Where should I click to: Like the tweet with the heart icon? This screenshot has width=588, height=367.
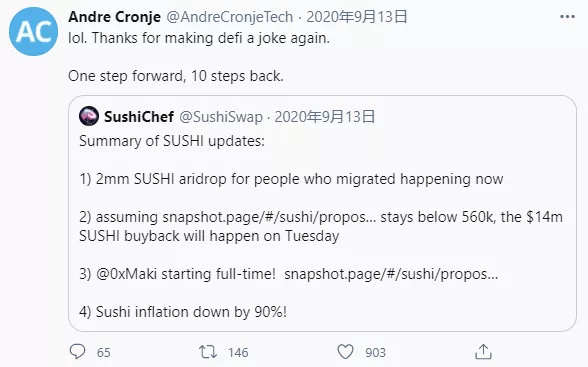tap(345, 352)
